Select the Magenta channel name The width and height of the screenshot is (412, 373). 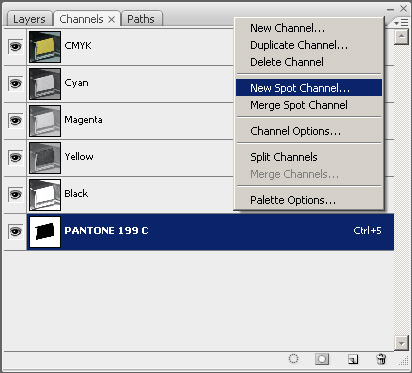click(x=83, y=120)
